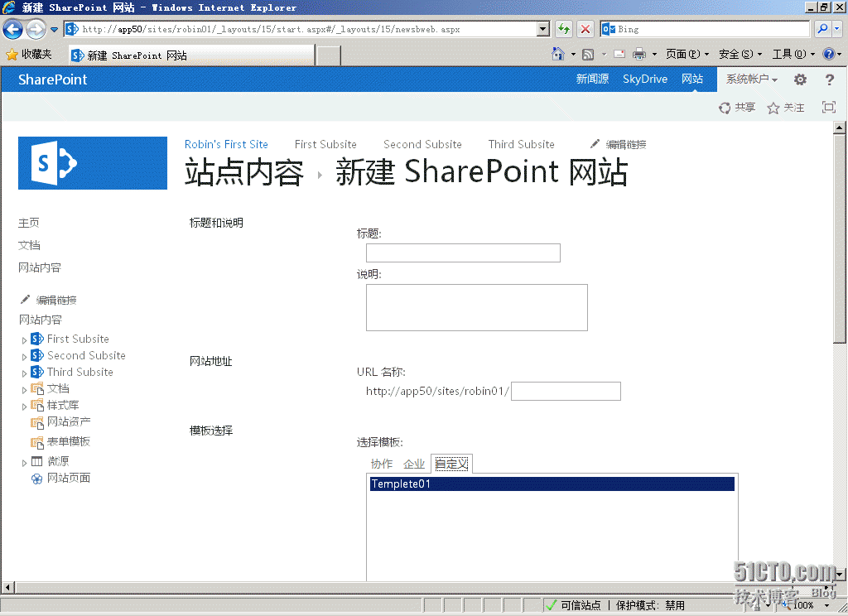Viewport: 848px width, 616px height.
Task: Select 网站资产 in the site tree
Action: point(69,421)
